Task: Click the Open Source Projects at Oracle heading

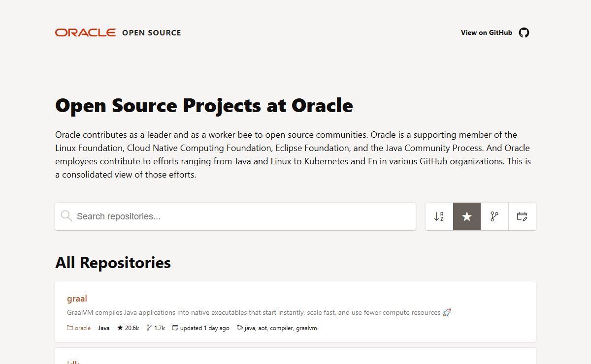Action: click(204, 106)
